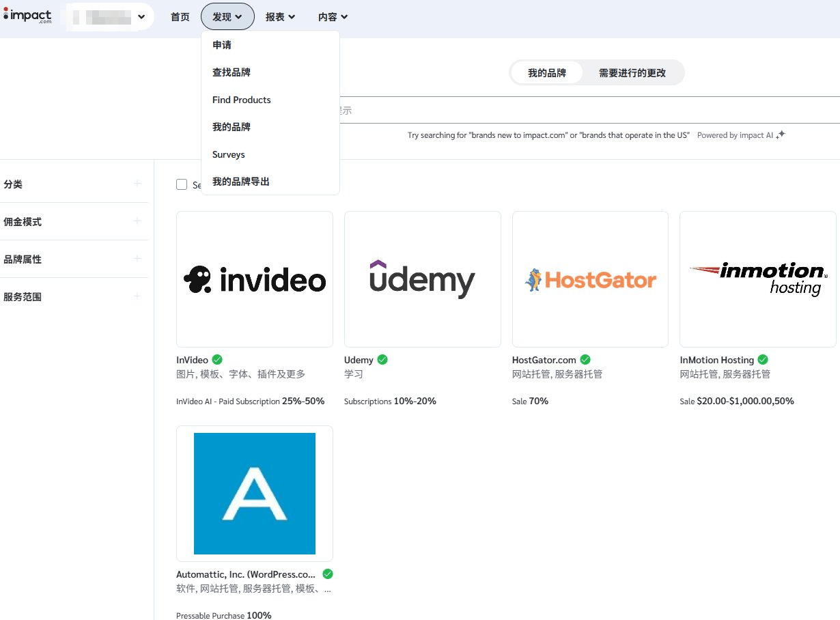This screenshot has width=840, height=620.
Task: Open the InMotion Hosting logo card
Action: coord(758,279)
